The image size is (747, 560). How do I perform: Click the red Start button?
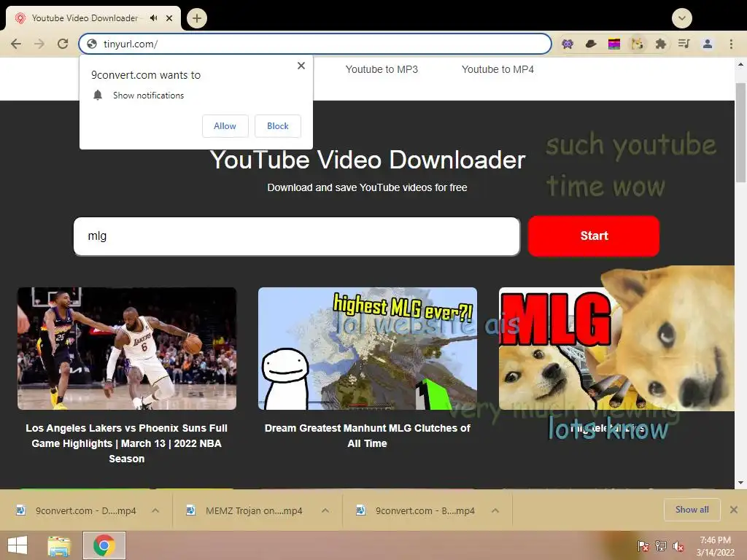[594, 236]
